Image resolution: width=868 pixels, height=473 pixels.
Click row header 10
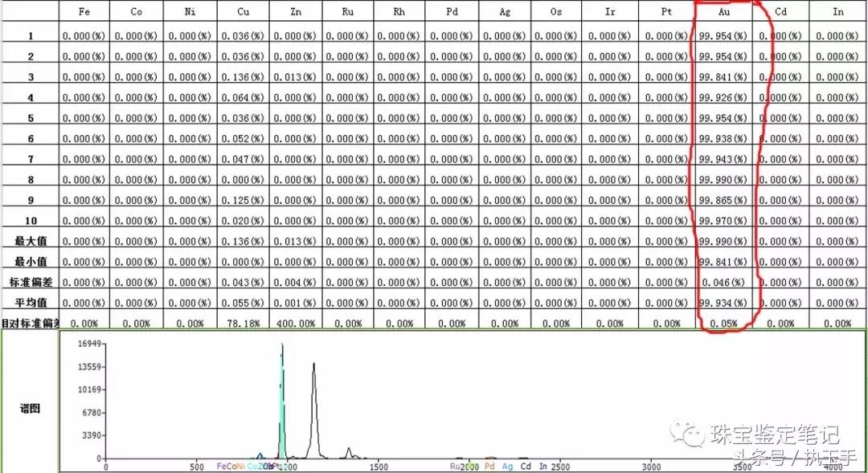[31, 221]
